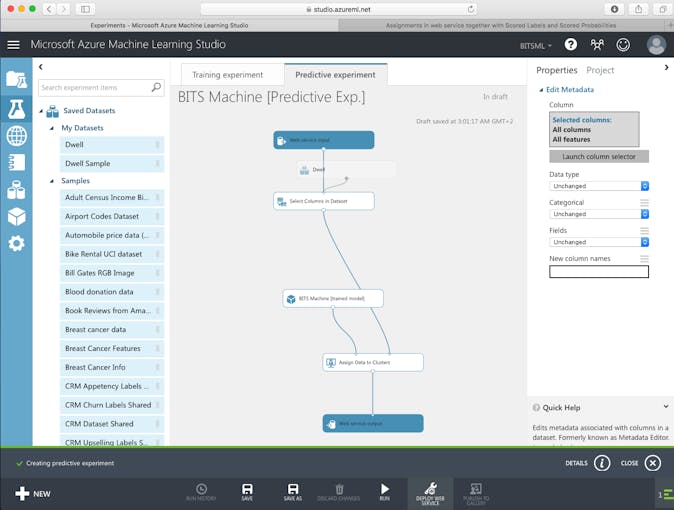The height and width of the screenshot is (510, 674).
Task: Click the help question mark icon
Action: (570, 44)
